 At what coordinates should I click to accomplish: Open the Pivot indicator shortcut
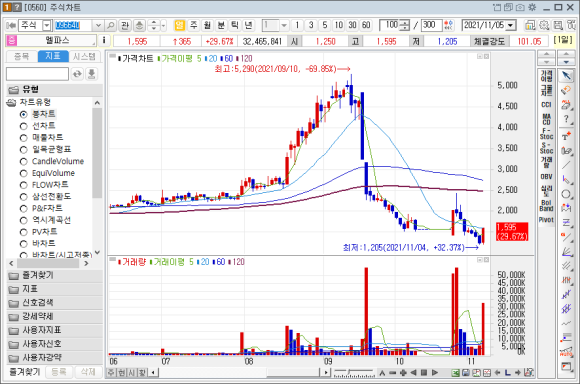point(546,220)
